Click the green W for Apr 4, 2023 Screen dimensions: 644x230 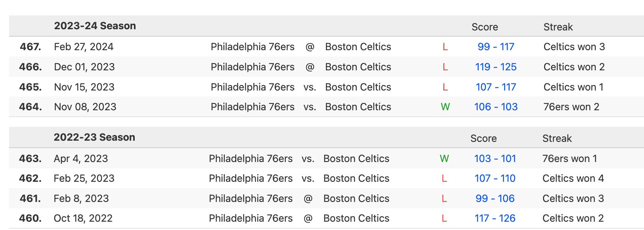(x=444, y=159)
